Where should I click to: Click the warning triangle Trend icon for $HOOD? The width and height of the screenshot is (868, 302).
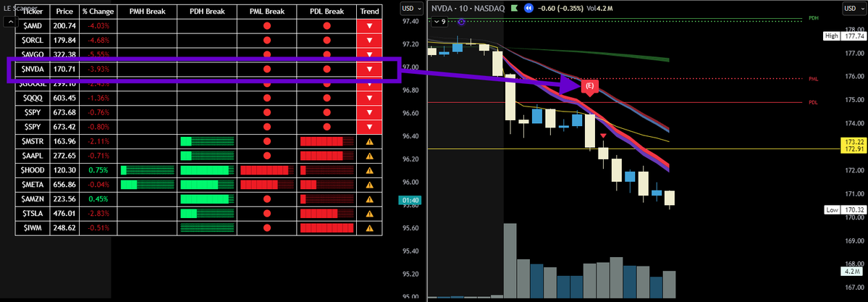[x=369, y=170]
